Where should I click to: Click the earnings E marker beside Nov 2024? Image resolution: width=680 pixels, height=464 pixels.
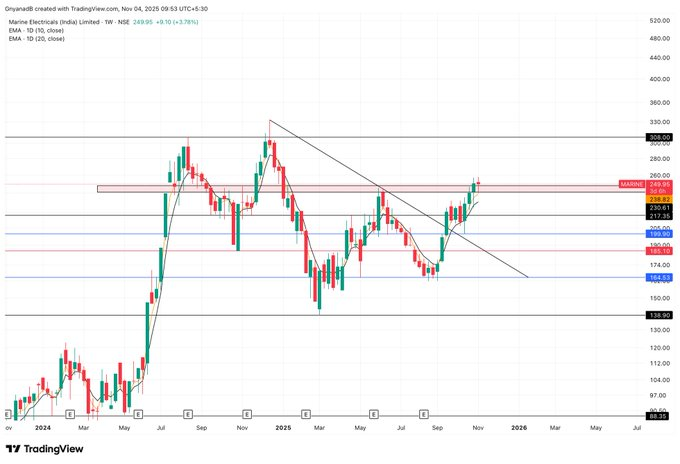pos(247,415)
